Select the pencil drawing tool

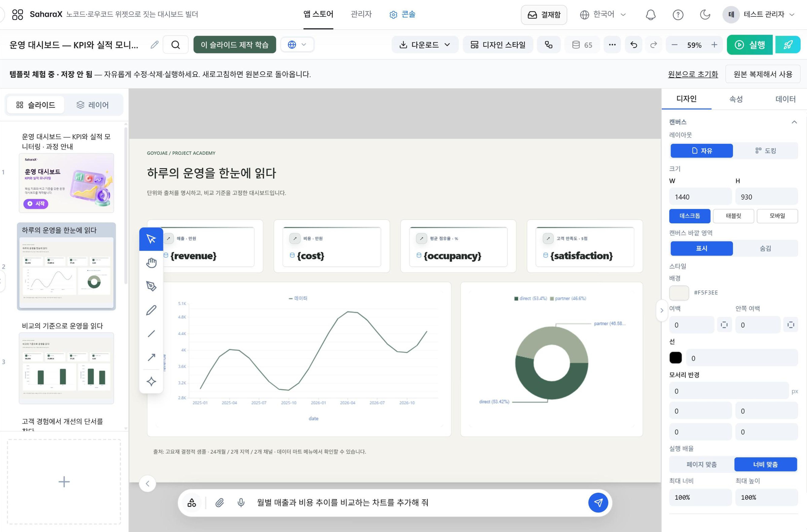[x=151, y=310]
